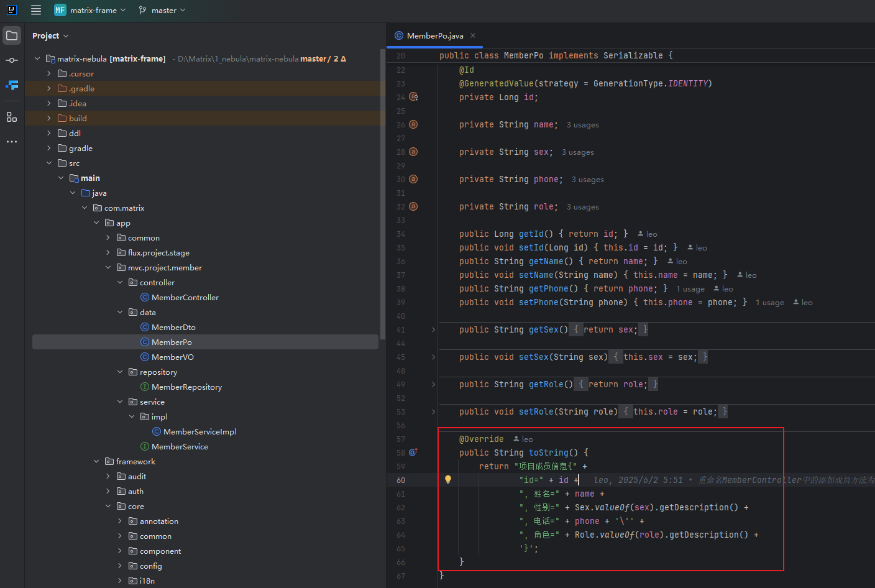Image resolution: width=875 pixels, height=588 pixels.
Task: Open MemberController in the project tree
Action: point(185,298)
